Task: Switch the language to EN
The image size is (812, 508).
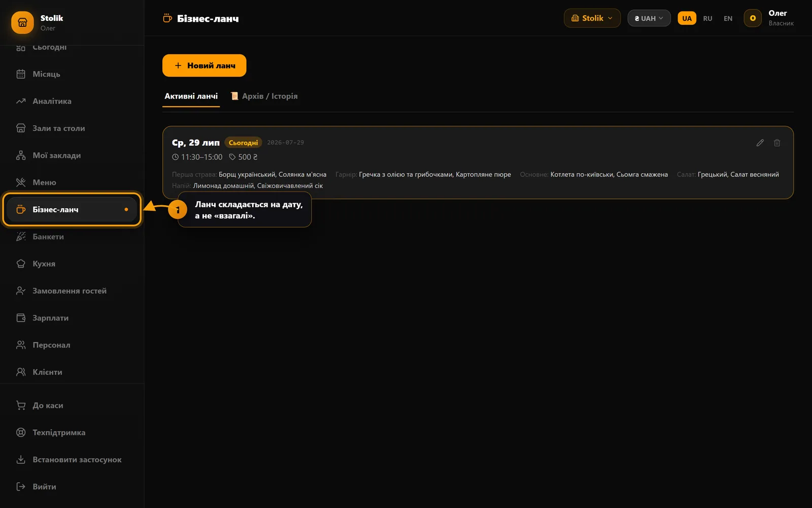Action: (x=728, y=18)
